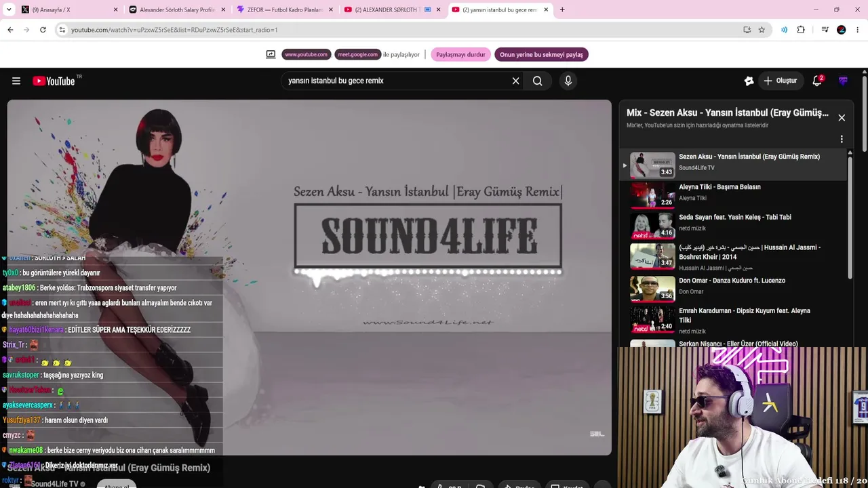Run the search with magnifier button
868x488 pixels.
tap(538, 81)
